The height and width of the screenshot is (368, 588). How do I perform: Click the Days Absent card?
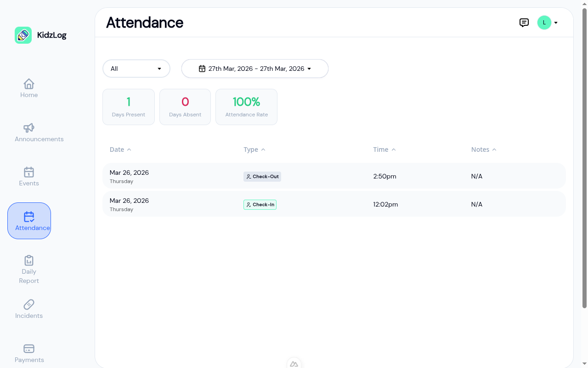[x=185, y=107]
